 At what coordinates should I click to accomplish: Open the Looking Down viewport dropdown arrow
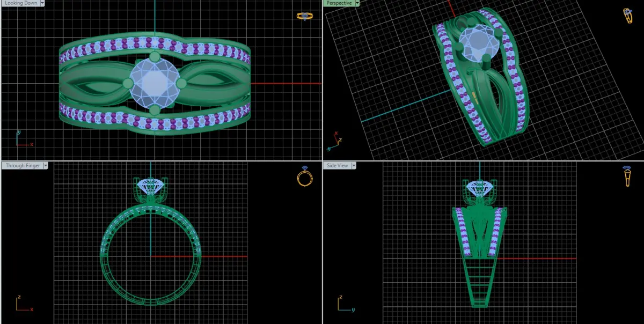point(42,3)
